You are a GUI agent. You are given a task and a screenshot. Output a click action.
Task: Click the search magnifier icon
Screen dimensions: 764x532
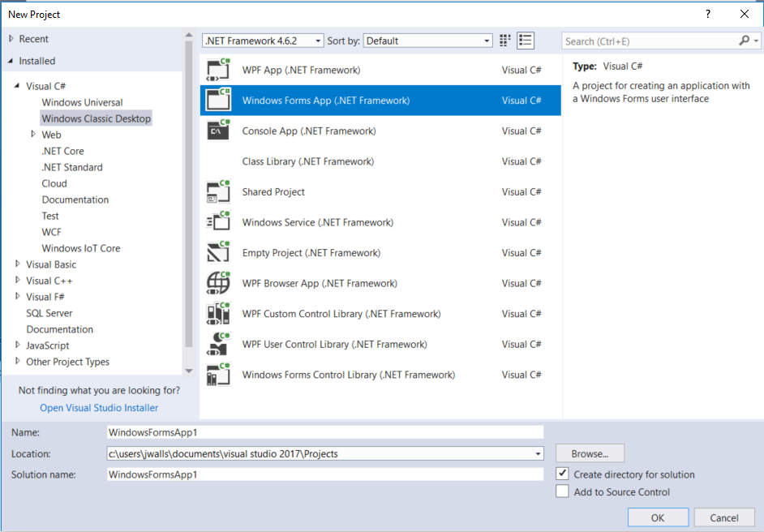745,41
